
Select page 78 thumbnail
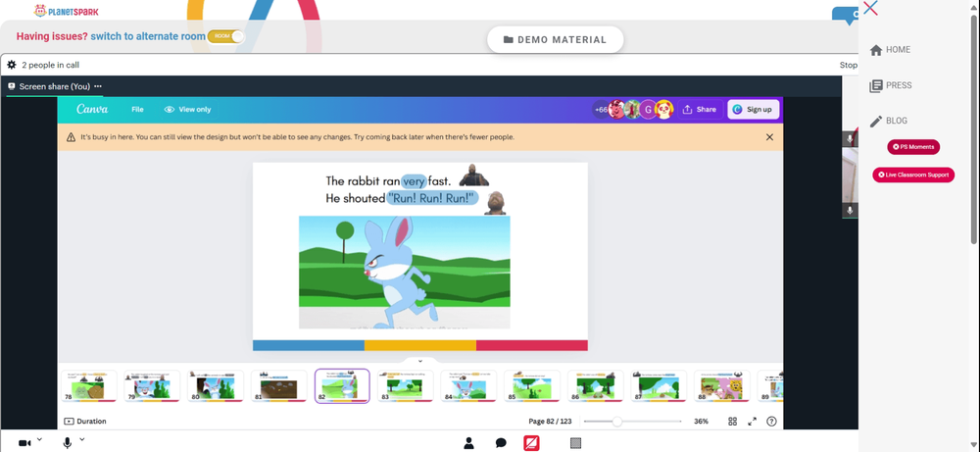click(x=89, y=385)
